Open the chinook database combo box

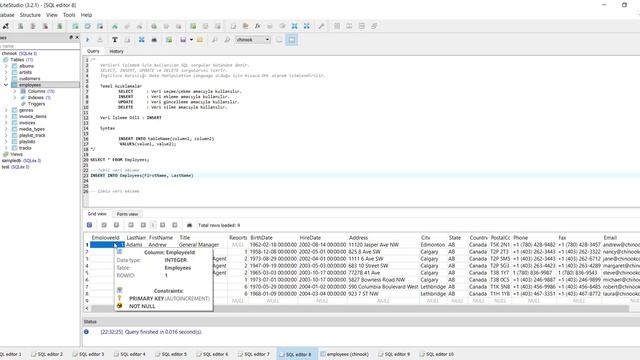253,40
